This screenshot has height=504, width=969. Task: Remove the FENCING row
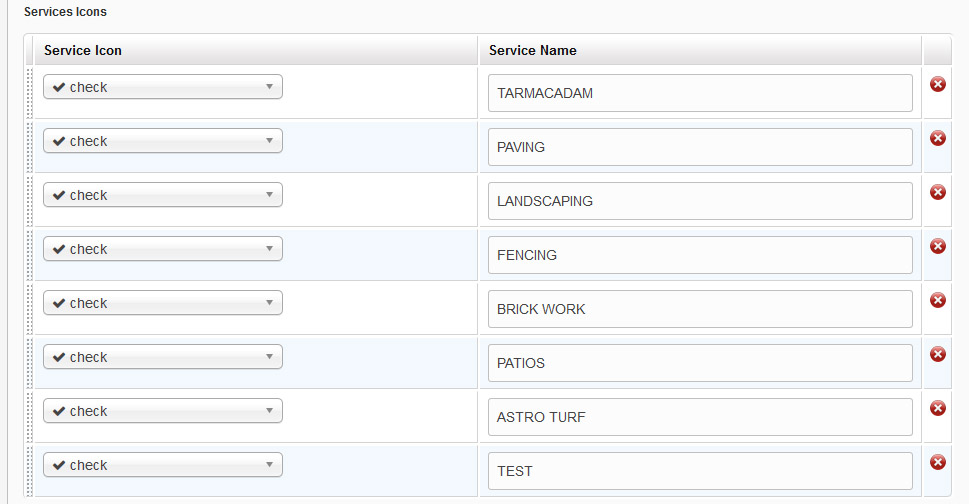coord(937,246)
